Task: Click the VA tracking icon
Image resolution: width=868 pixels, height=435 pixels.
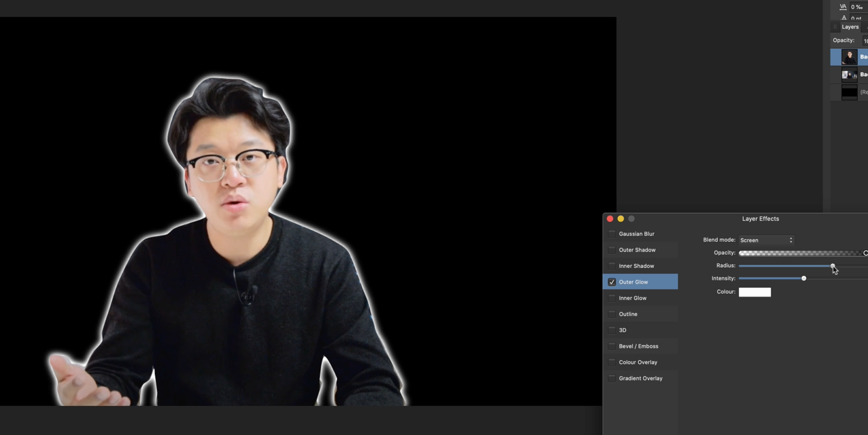Action: [843, 7]
